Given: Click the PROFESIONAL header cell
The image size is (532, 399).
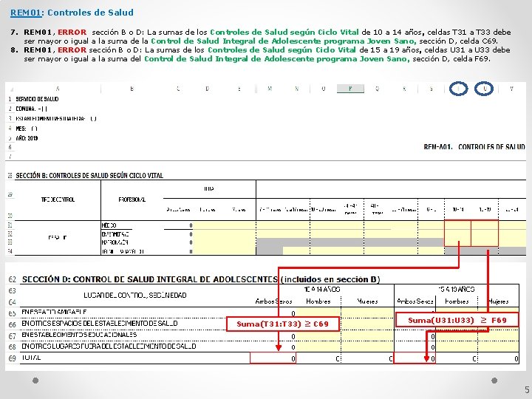Looking at the screenshot, I should (x=132, y=199).
